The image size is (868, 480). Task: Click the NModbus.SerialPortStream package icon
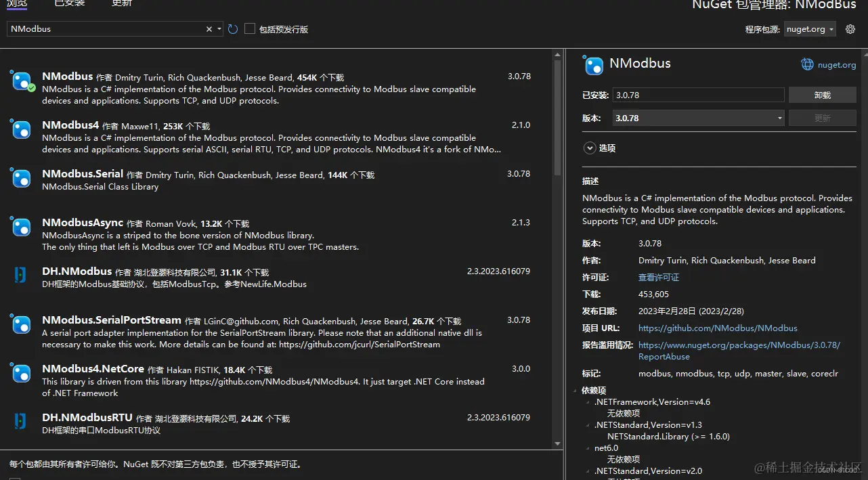[22, 324]
